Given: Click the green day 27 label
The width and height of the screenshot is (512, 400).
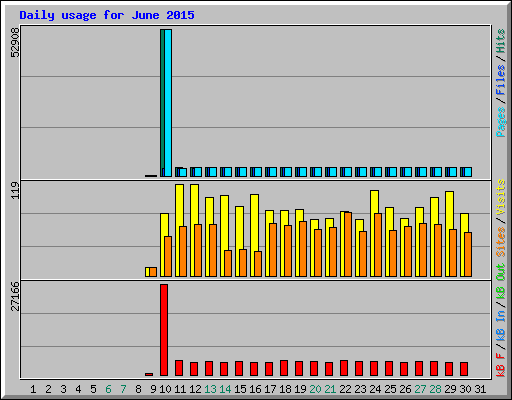Looking at the screenshot, I should tap(420, 389).
